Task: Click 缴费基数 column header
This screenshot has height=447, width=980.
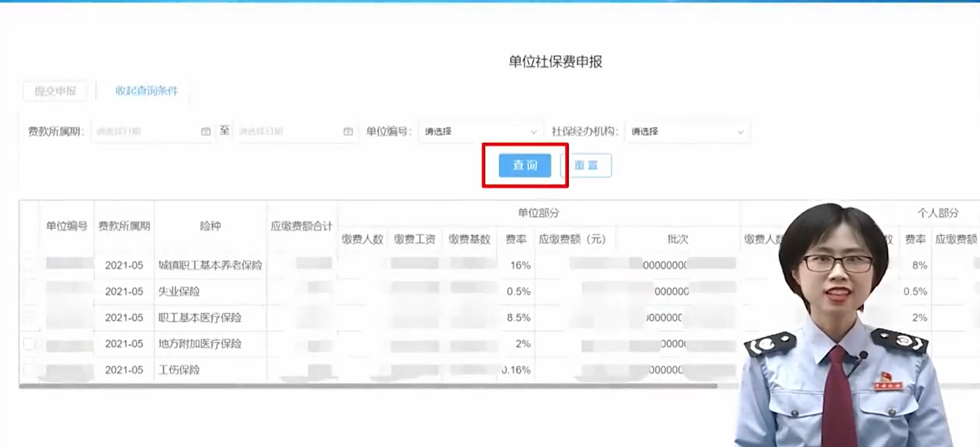Action: (469, 239)
